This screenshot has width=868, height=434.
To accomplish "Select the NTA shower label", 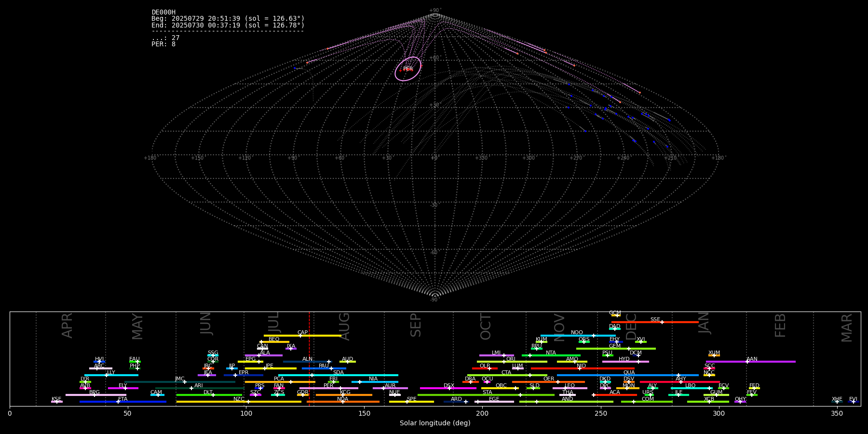I will (x=551, y=353).
